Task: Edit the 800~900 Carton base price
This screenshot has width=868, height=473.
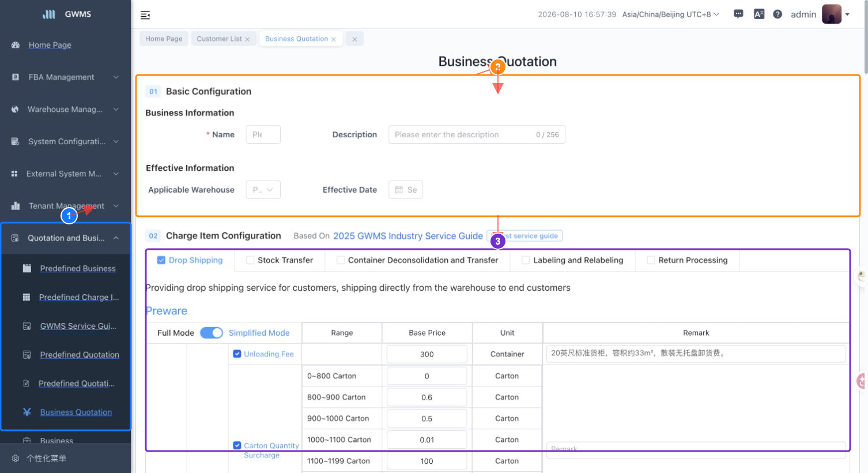Action: (x=427, y=397)
